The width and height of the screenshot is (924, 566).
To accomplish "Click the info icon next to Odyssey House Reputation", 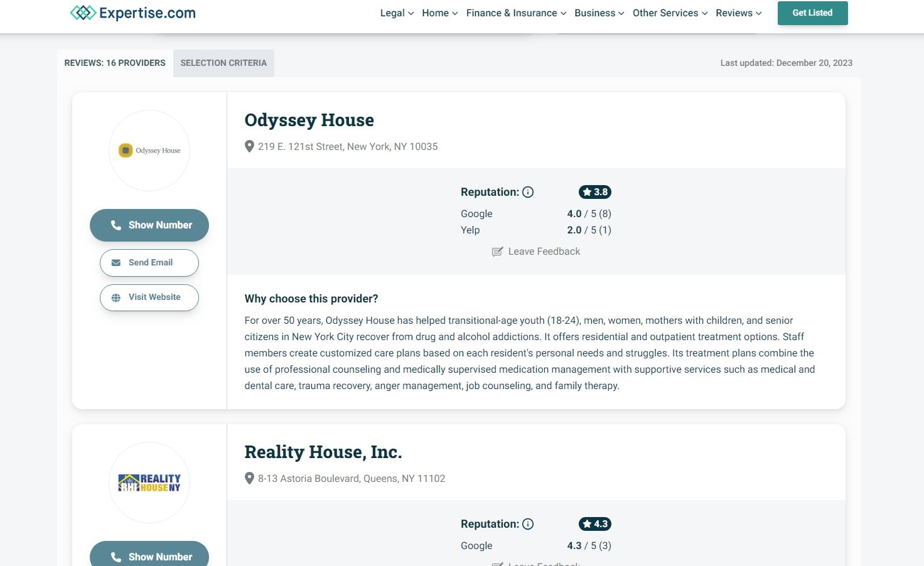I will tap(528, 192).
